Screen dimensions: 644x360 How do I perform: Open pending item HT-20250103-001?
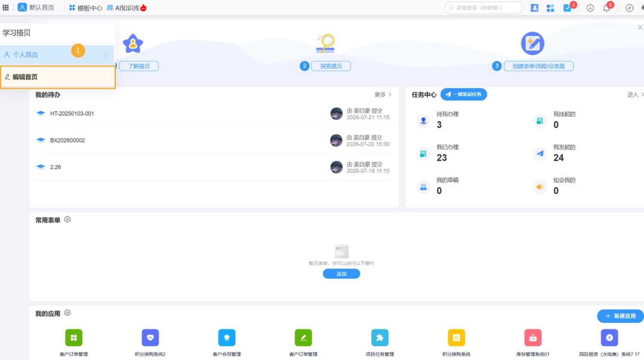tap(72, 113)
